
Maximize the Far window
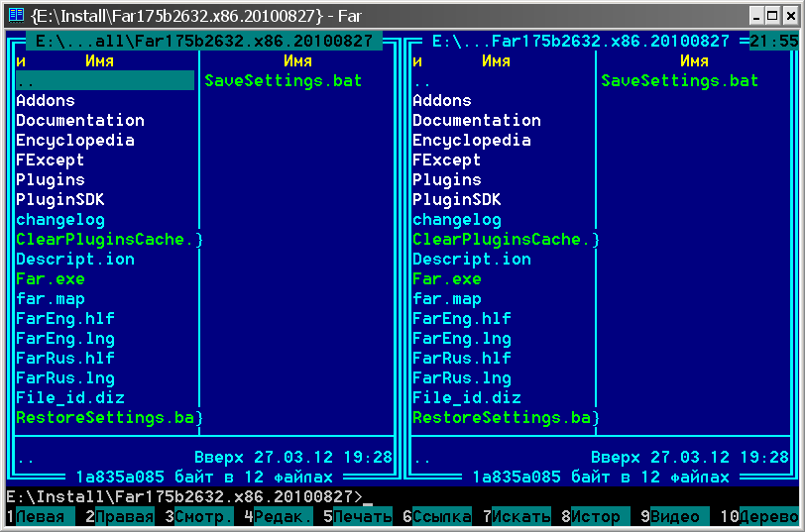(x=772, y=16)
